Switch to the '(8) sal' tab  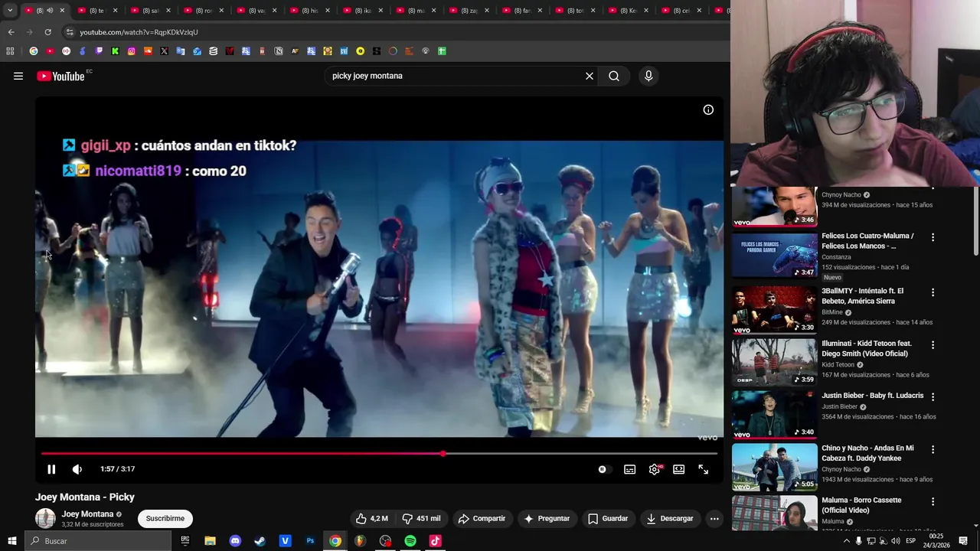(149, 11)
